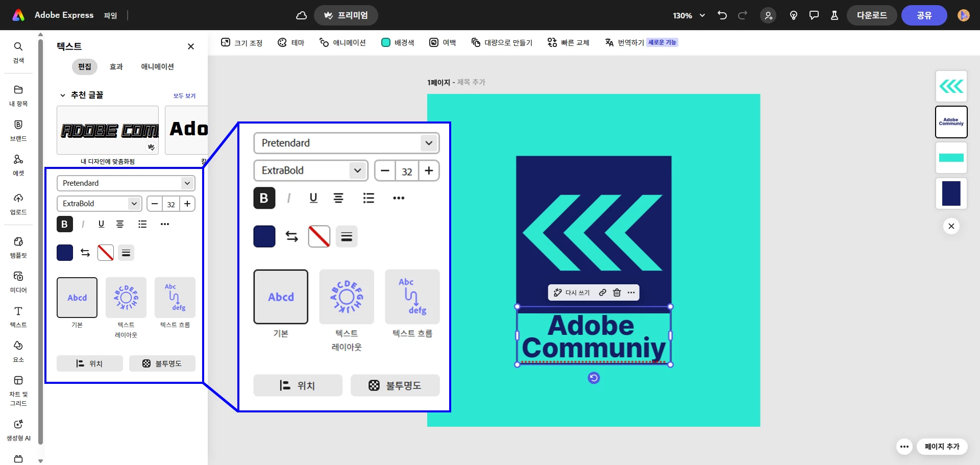Redo the last undone action

[x=743, y=15]
